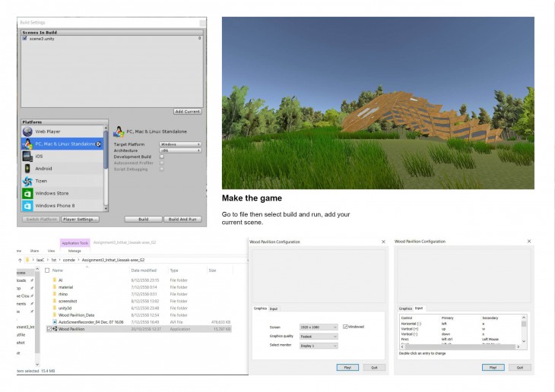The height and width of the screenshot is (392, 555).
Task: Click the Wood Pavilion application icon
Action: pos(55,329)
